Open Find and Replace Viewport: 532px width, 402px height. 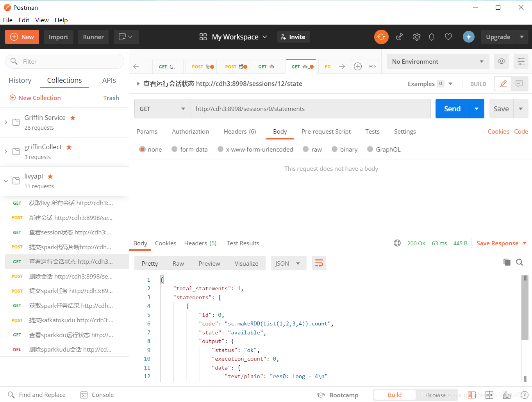pyautogui.click(x=37, y=395)
